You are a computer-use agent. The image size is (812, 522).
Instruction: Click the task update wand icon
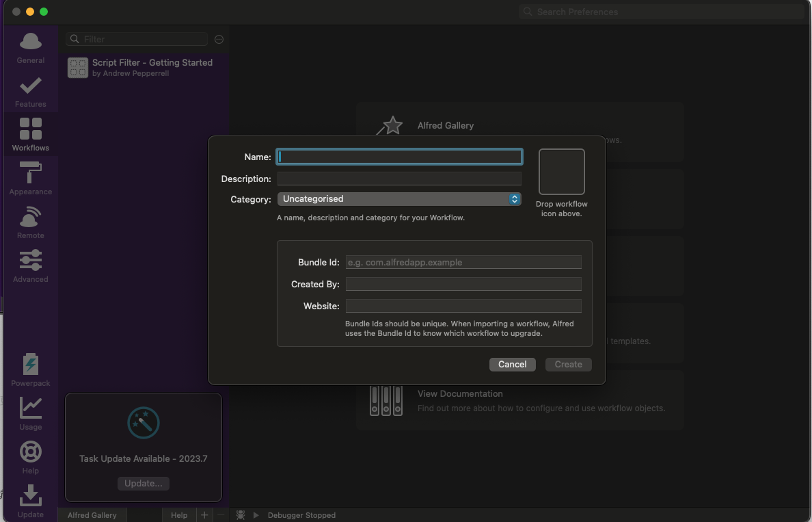[144, 423]
